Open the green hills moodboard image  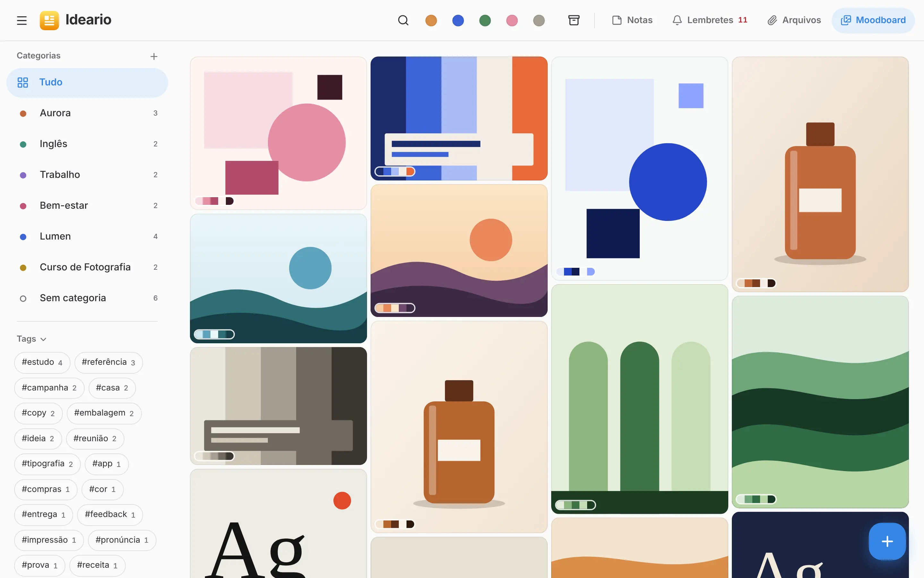(x=820, y=402)
